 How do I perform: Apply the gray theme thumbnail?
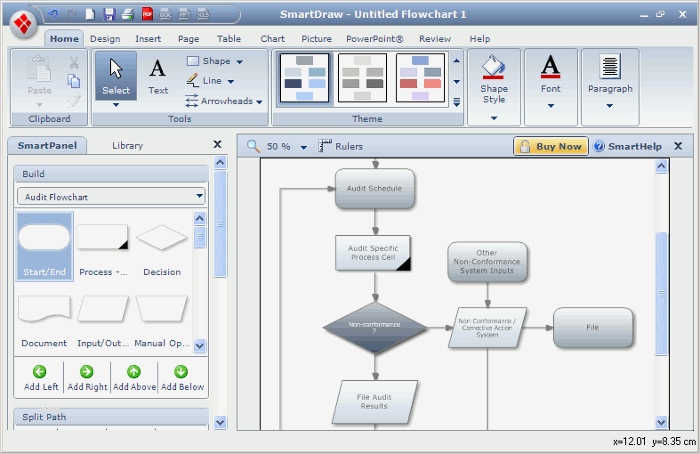(362, 78)
